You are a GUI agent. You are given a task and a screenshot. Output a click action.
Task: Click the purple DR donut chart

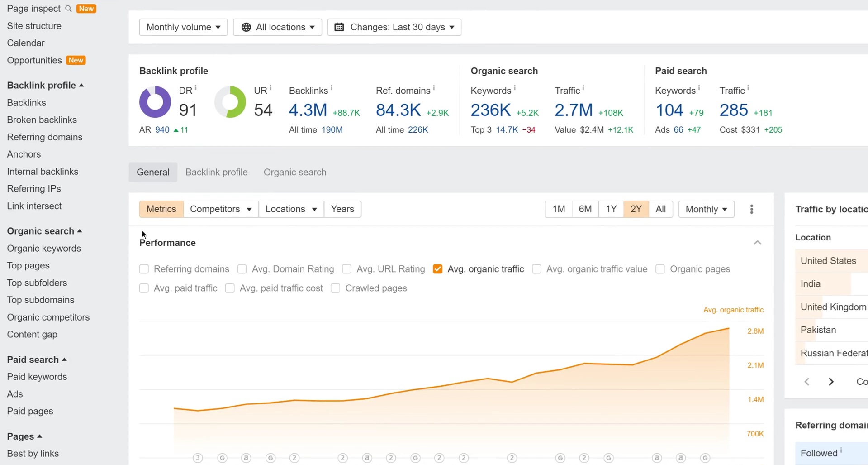(155, 102)
